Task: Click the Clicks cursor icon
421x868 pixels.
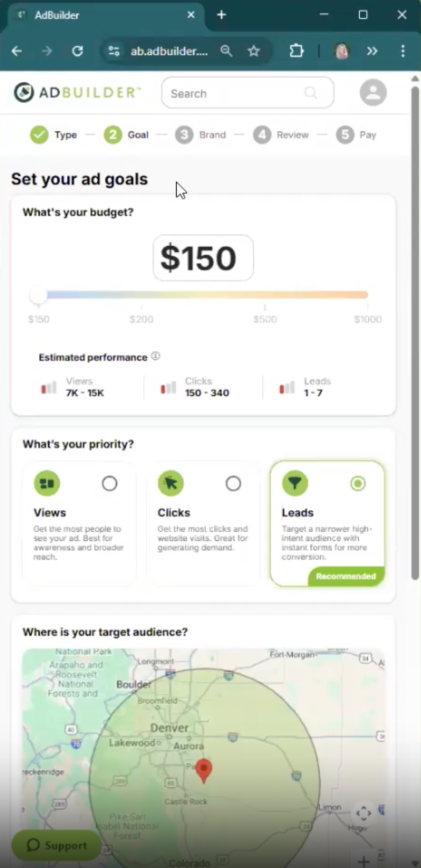Action: (x=171, y=483)
